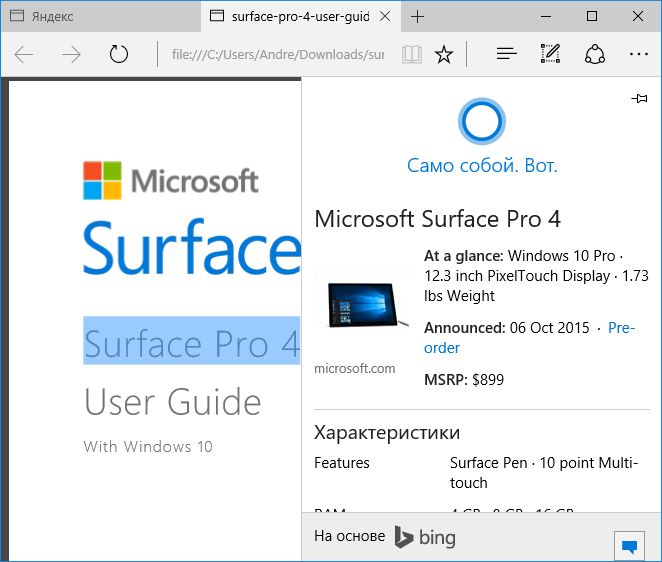Click the address bar with the file path
662x562 pixels.
[277, 55]
